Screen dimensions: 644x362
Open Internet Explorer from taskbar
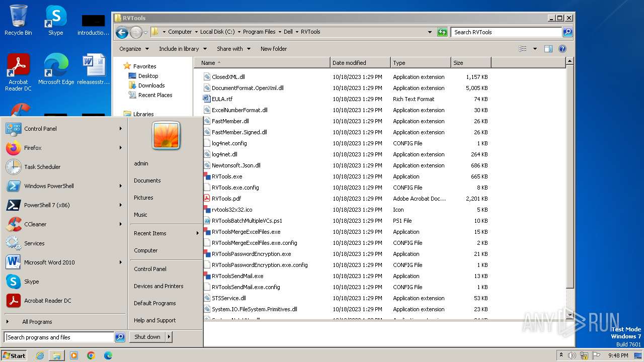[x=40, y=355]
